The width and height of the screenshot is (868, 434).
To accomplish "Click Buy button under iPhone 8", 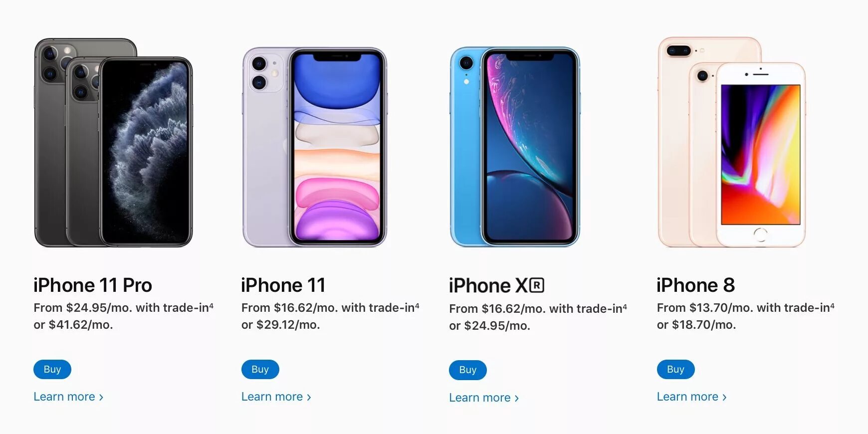I will [675, 369].
